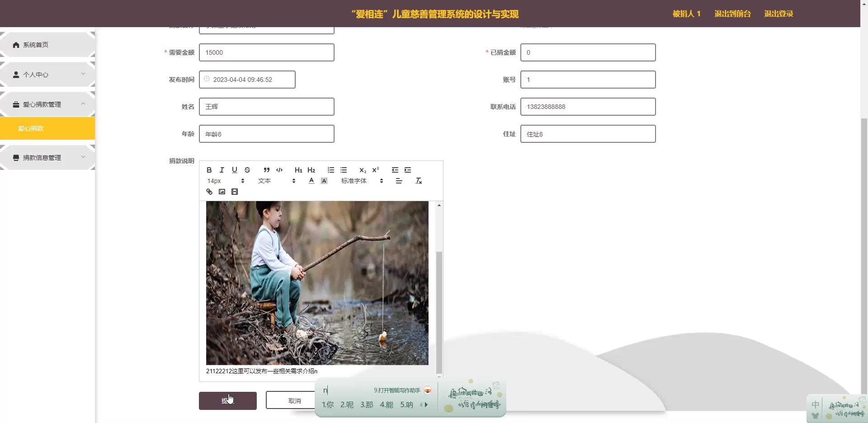This screenshot has height=423, width=868.
Task: Expand the 捐款信息管理 sidebar menu
Action: pyautogui.click(x=47, y=158)
